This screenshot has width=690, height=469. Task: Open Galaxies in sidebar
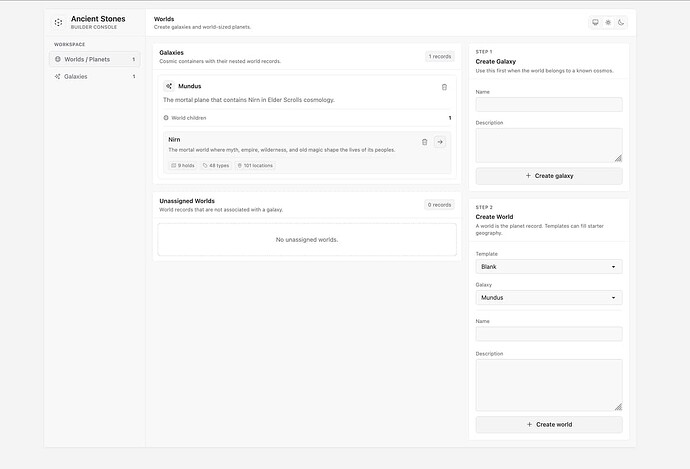pos(95,77)
